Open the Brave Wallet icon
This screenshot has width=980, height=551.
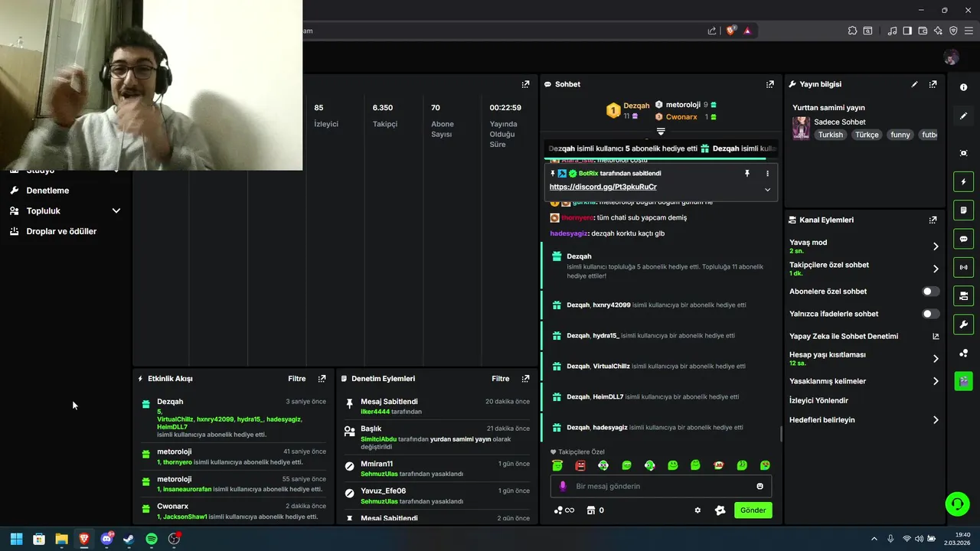(923, 31)
